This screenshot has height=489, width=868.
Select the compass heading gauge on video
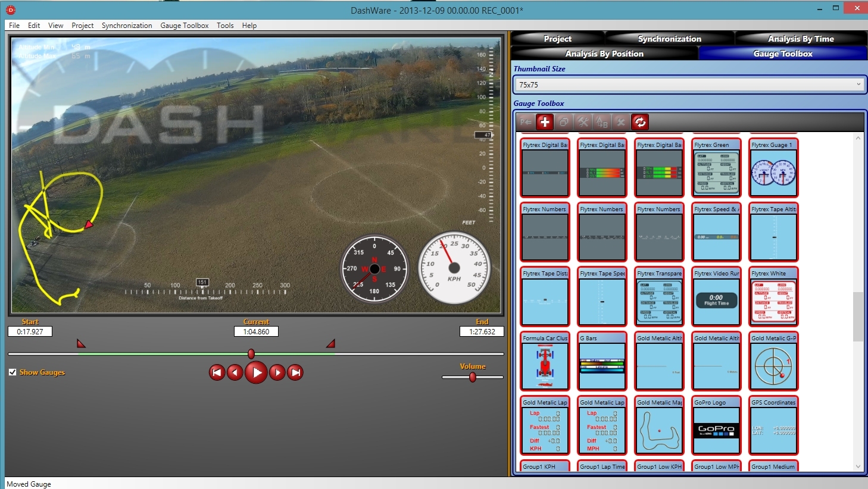(374, 268)
